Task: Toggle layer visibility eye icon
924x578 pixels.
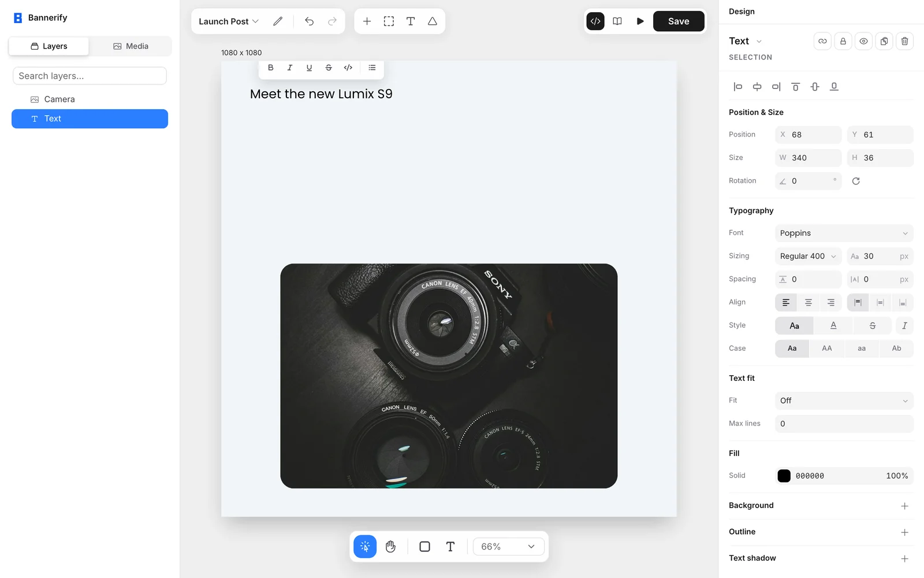Action: (863, 41)
